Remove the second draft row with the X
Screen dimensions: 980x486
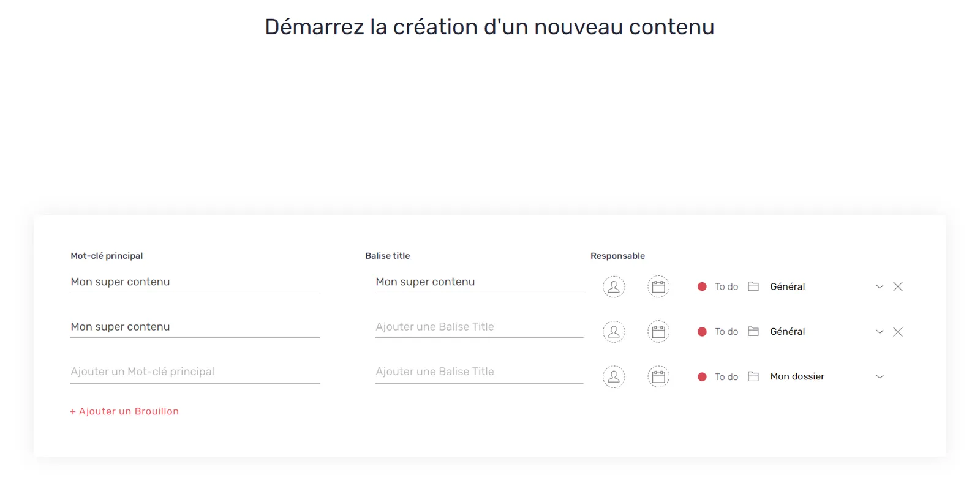tap(898, 332)
